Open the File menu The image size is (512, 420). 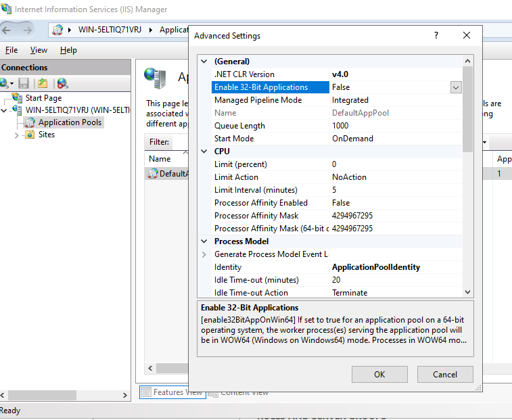click(11, 50)
